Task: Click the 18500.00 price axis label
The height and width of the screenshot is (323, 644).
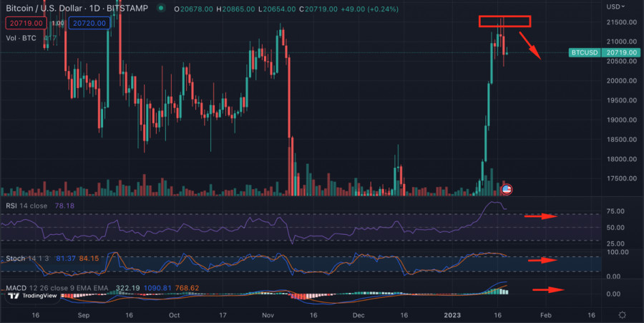Action: click(x=621, y=140)
